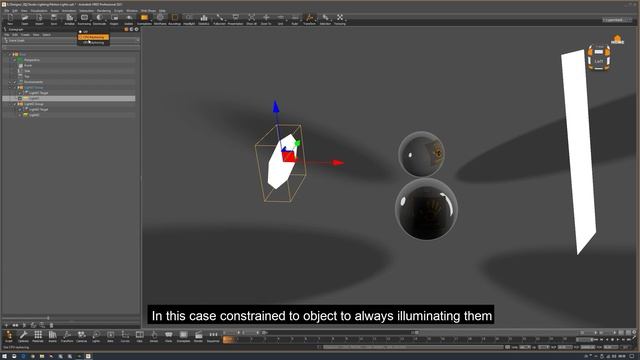Open the Cameras quick access icon

click(x=82, y=336)
